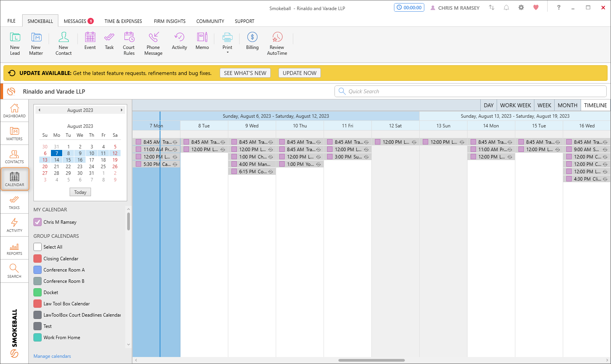Switch to MONTH view
This screenshot has width=611, height=364.
tap(567, 105)
